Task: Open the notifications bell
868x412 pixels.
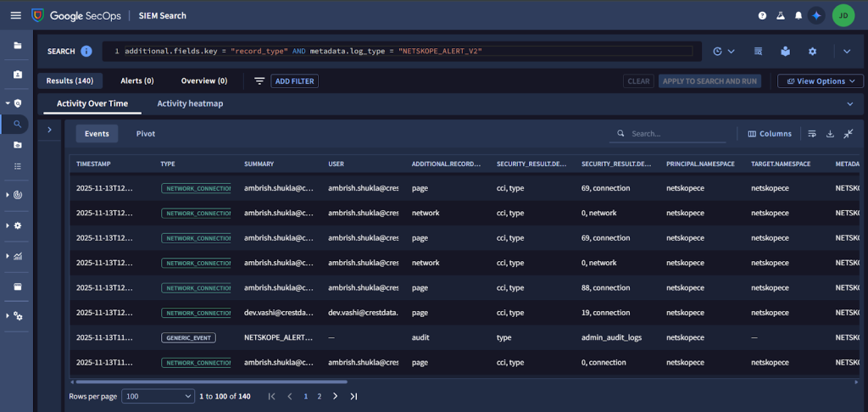Action: tap(798, 15)
